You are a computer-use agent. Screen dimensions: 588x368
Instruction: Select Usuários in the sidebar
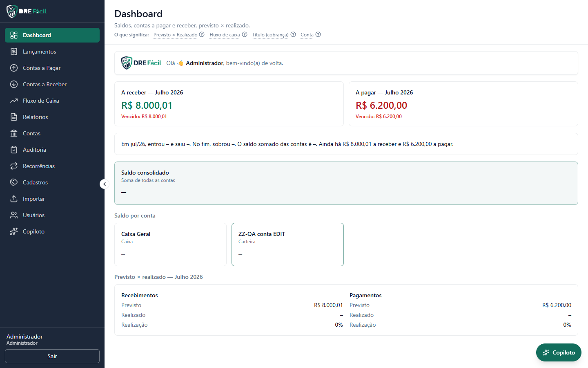52,215
